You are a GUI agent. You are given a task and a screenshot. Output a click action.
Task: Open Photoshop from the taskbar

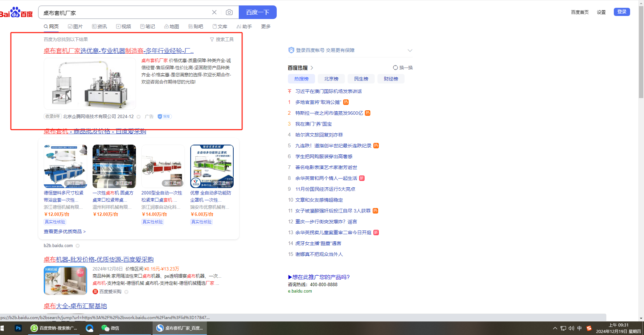tap(18, 328)
